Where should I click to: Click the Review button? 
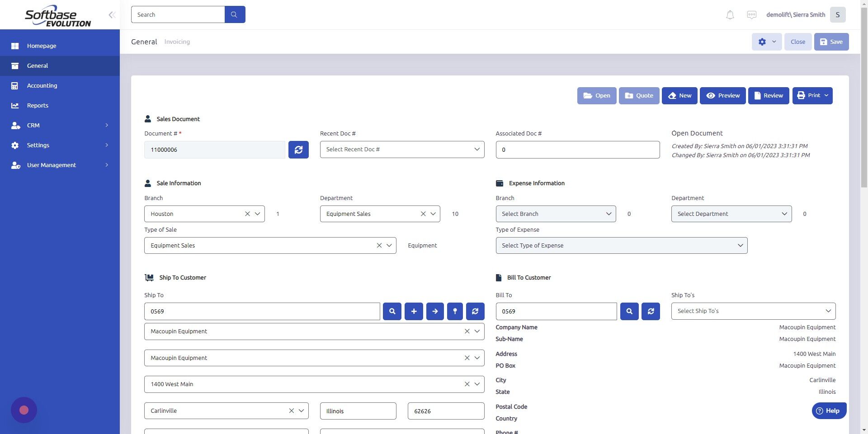(769, 95)
